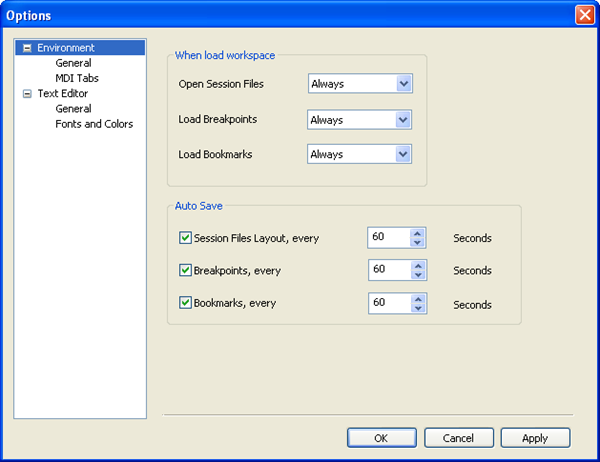
Task: Close the Options dialog window
Action: (584, 15)
